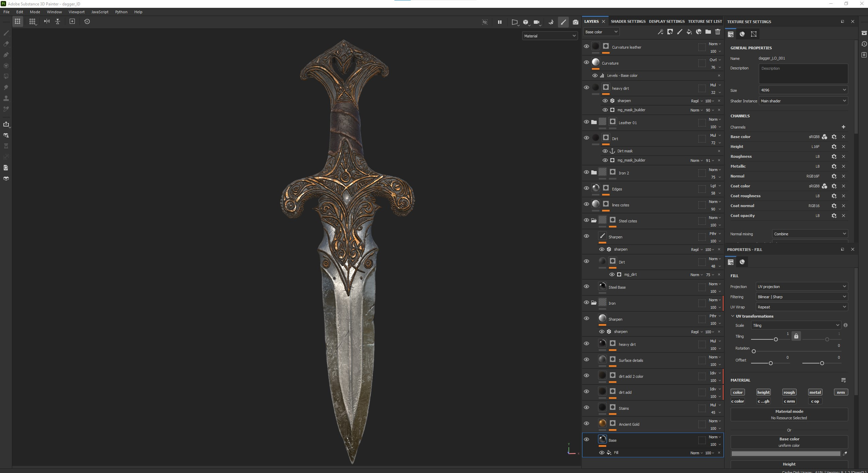Screen dimensions: 868x473
Task: Add effect with the magic wand icon
Action: point(660,32)
